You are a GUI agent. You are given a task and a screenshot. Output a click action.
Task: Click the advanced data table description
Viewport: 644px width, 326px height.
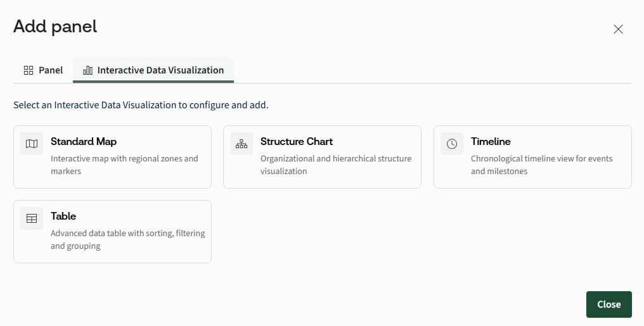[x=128, y=239]
